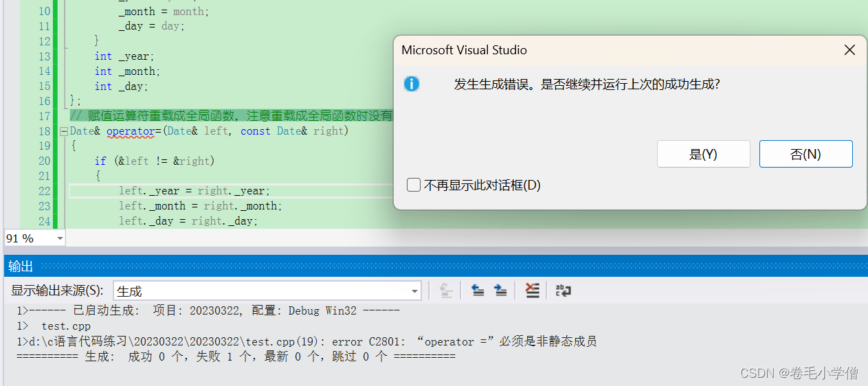Click code line "int _month;"
868x386 pixels.
coord(127,71)
